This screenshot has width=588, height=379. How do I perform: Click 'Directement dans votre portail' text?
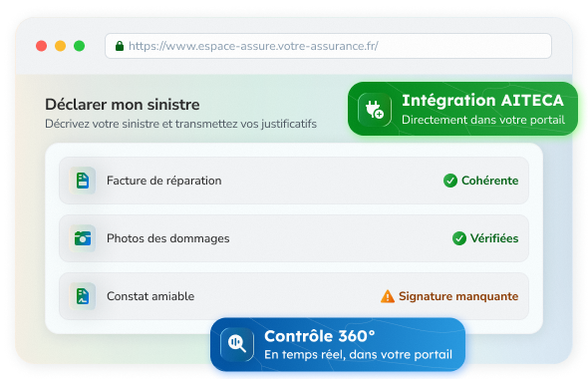tap(483, 120)
